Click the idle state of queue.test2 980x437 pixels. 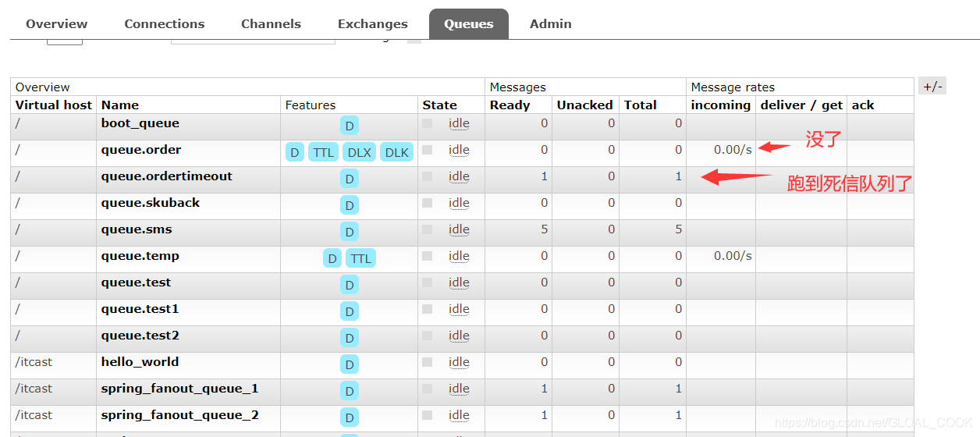459,336
